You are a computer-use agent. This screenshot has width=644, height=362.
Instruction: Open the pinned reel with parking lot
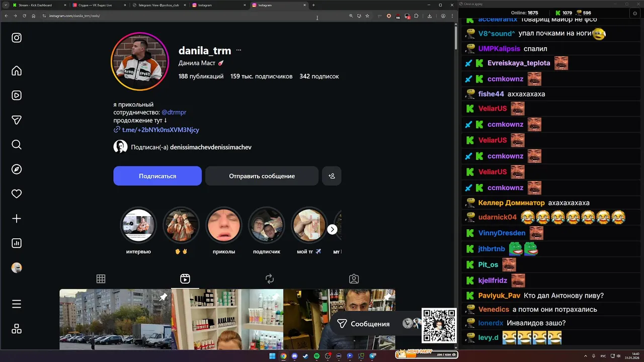pos(115,319)
